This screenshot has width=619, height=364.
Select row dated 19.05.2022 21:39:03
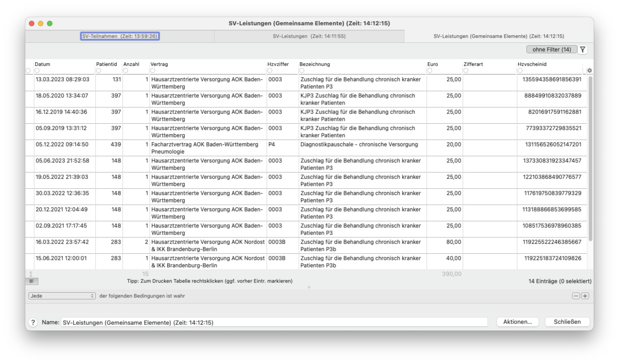click(x=306, y=180)
